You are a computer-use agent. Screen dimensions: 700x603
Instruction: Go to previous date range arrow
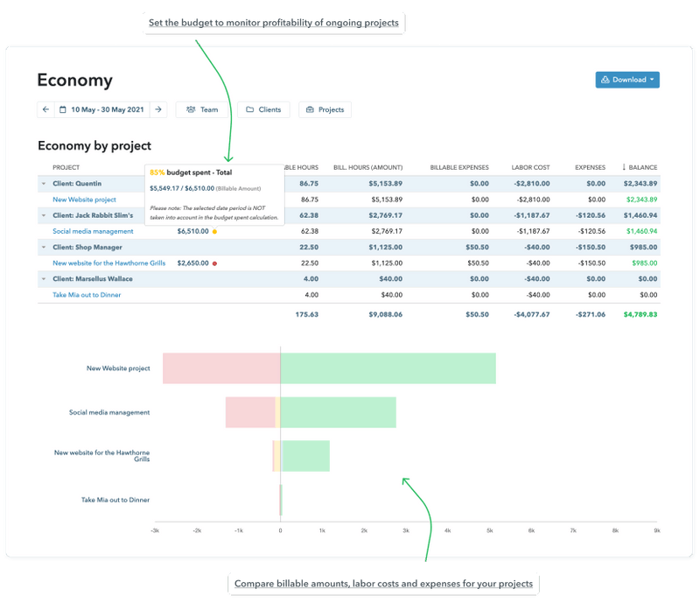[x=46, y=109]
